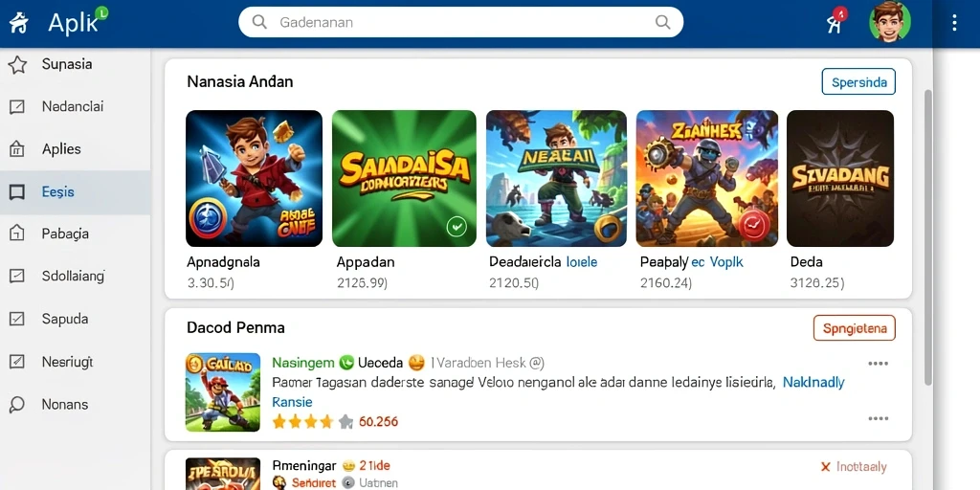Open the three-dot menu in header
The width and height of the screenshot is (980, 490).
click(x=954, y=23)
